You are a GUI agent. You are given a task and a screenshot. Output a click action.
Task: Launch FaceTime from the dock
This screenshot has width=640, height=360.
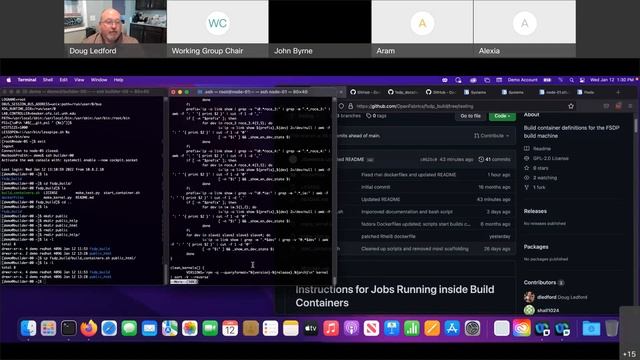pyautogui.click(x=210, y=328)
